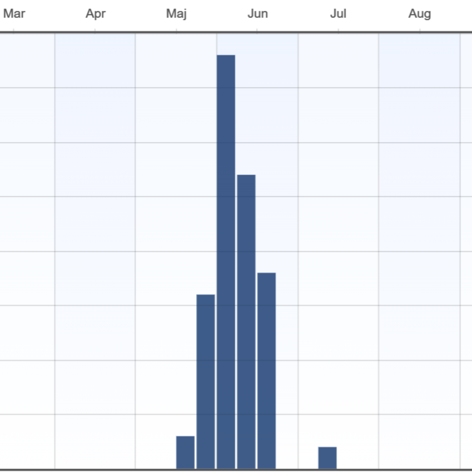The height and width of the screenshot is (476, 472).
Task: Select the short bar directly below Maj
Action: tap(185, 452)
